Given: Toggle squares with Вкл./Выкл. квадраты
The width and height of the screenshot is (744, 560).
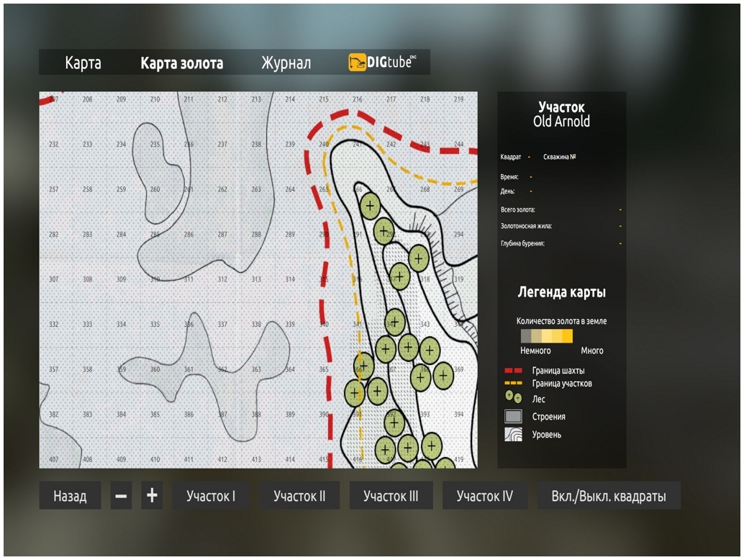Looking at the screenshot, I should [608, 496].
